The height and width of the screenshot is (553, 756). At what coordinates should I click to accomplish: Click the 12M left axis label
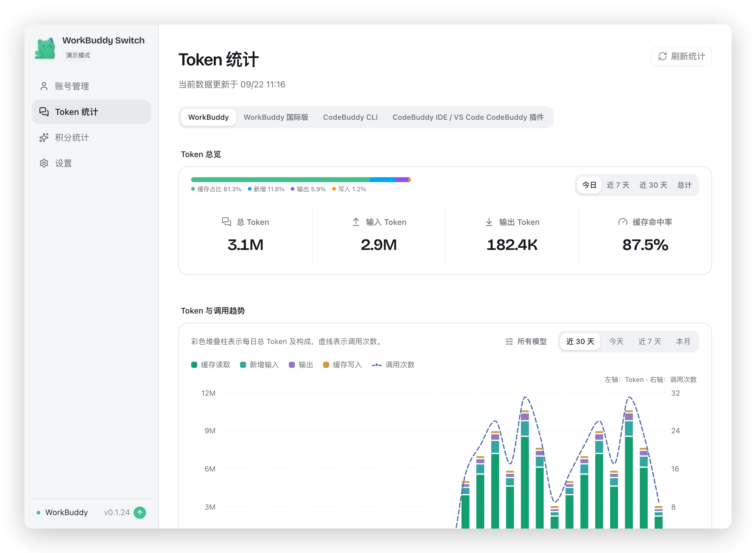click(208, 393)
